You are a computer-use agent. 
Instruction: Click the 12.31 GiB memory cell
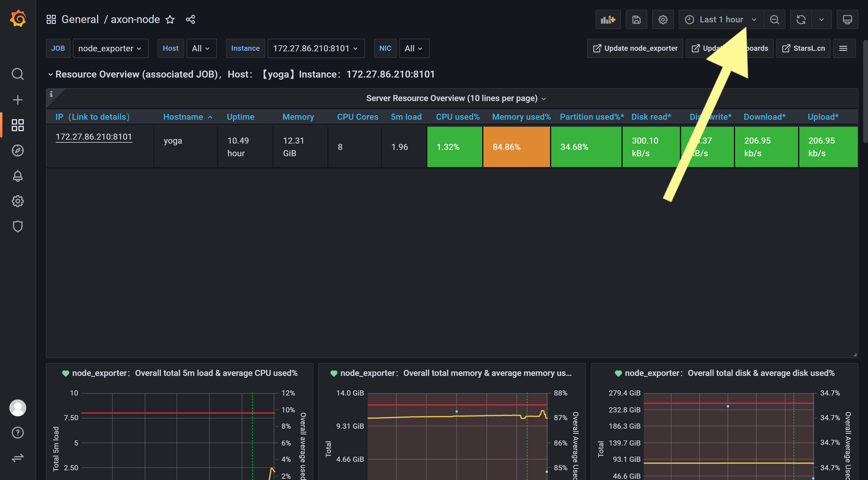click(x=300, y=147)
